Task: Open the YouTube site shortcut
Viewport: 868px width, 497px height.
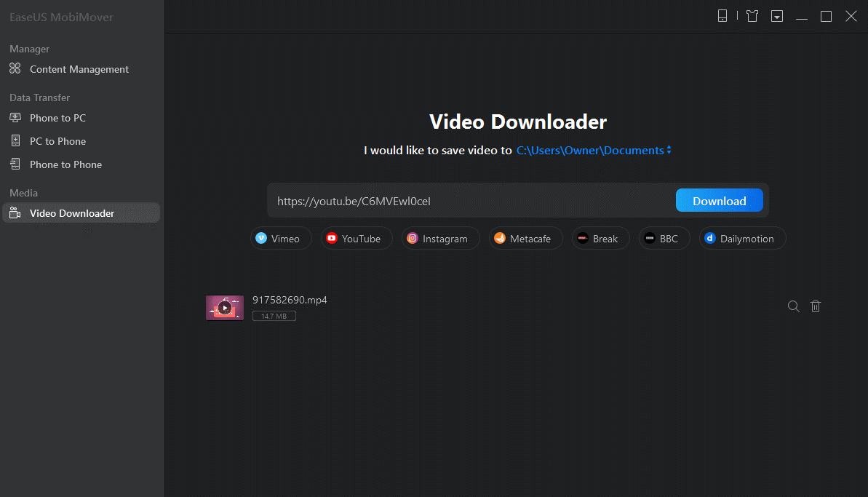Action: (x=357, y=239)
